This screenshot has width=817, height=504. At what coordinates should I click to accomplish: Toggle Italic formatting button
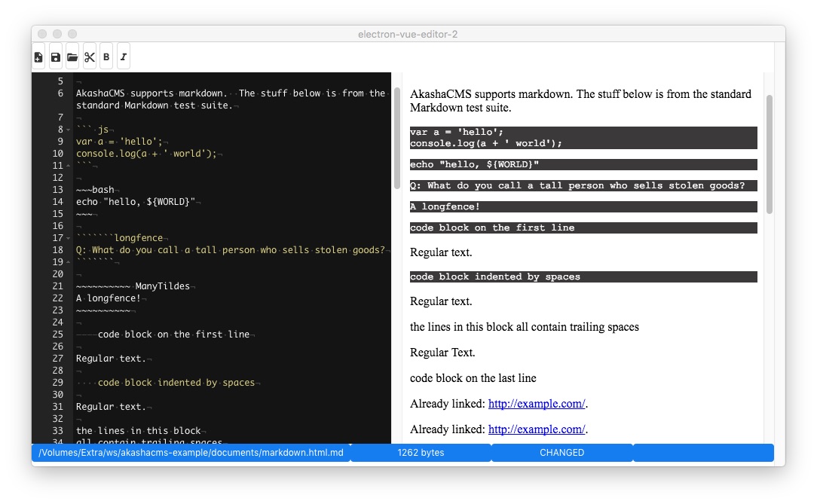coord(124,57)
